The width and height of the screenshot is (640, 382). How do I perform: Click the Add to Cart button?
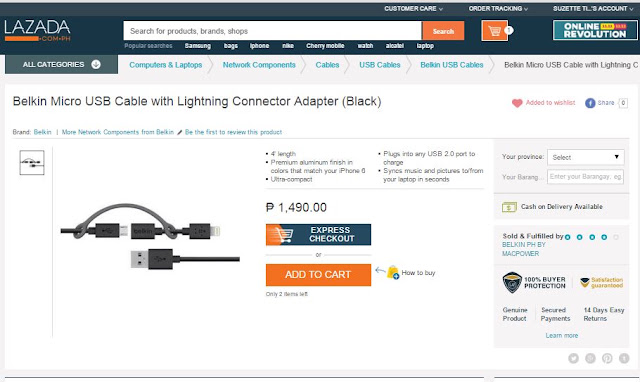(x=318, y=275)
